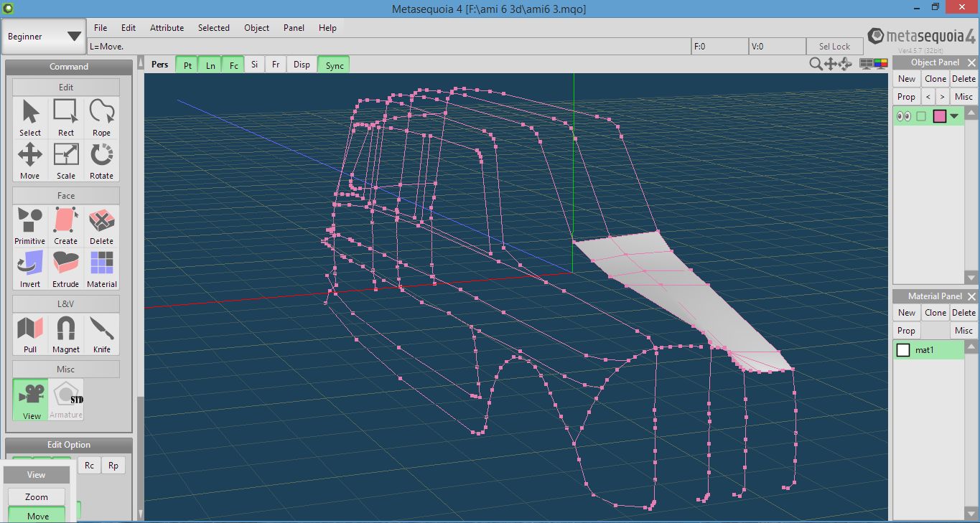Activate the Scale tool
Viewport: 980px width, 523px height.
(x=66, y=160)
